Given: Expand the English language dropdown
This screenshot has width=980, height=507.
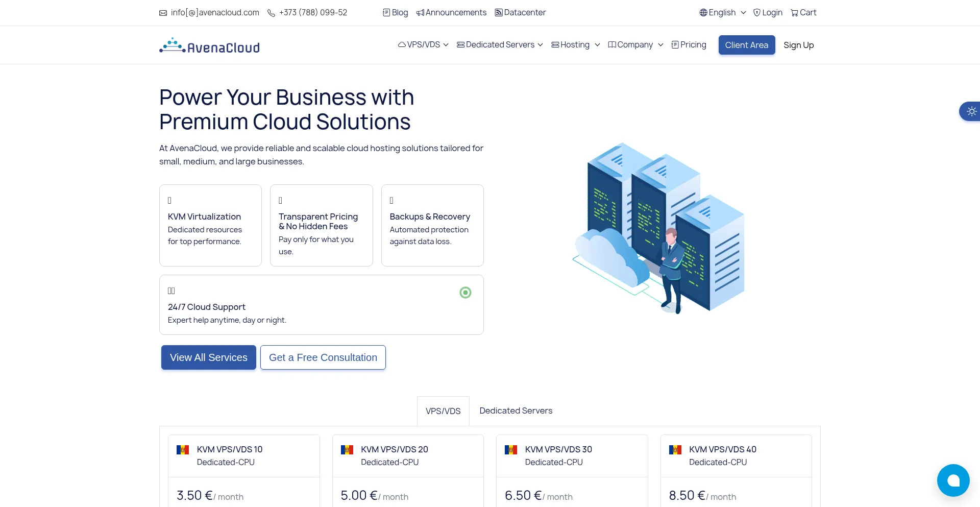Looking at the screenshot, I should tap(722, 13).
